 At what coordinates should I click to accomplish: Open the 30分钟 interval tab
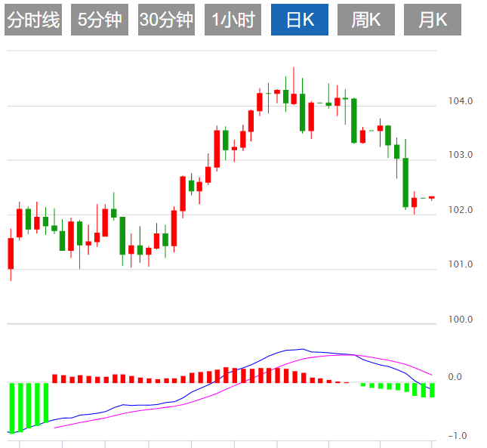point(166,20)
